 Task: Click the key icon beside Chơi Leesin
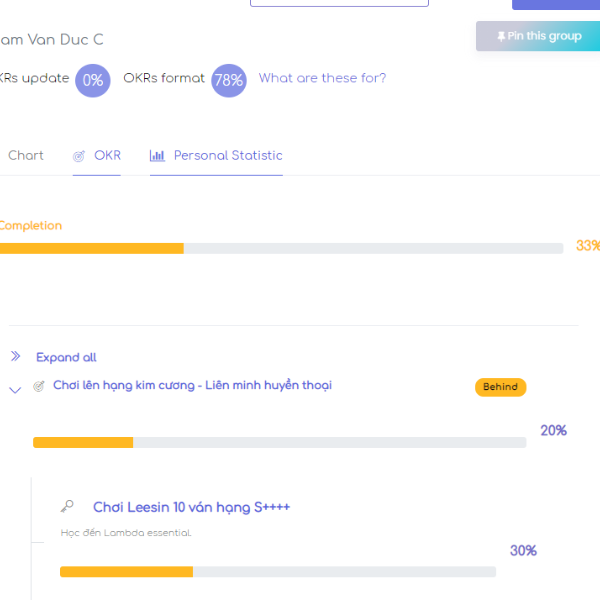(x=67, y=507)
